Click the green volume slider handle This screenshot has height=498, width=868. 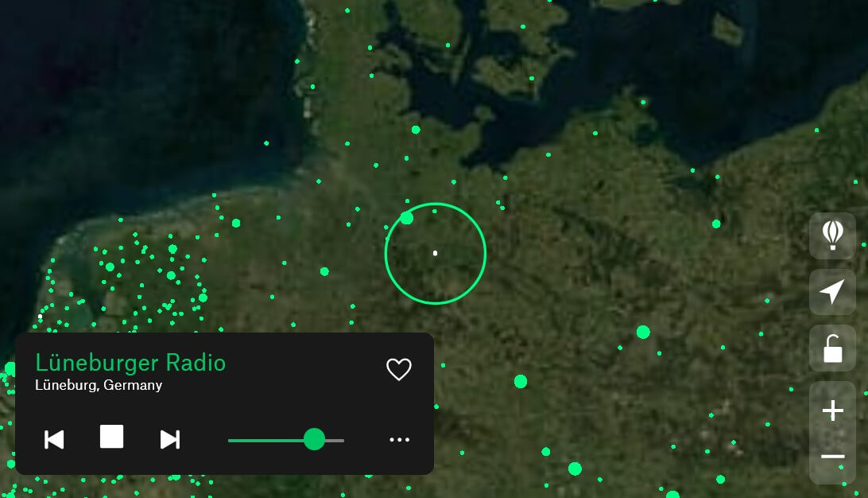[x=316, y=439]
